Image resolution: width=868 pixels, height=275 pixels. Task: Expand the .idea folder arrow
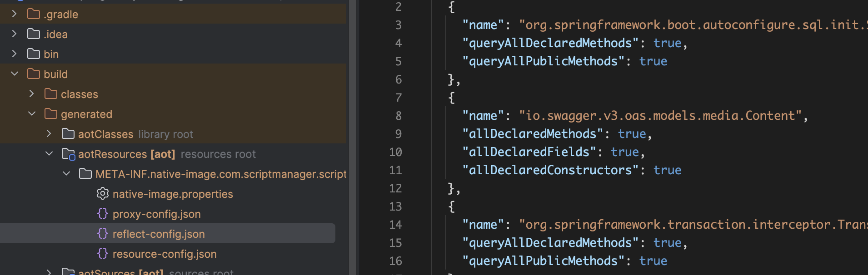click(x=14, y=34)
